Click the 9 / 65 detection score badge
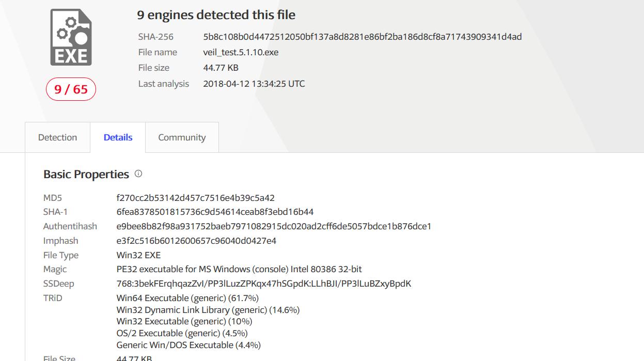The width and height of the screenshot is (644, 361). click(71, 89)
